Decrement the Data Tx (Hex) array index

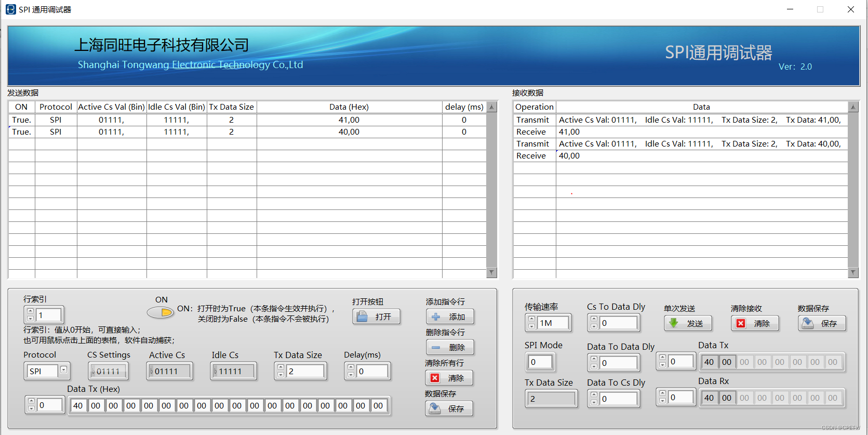31,408
